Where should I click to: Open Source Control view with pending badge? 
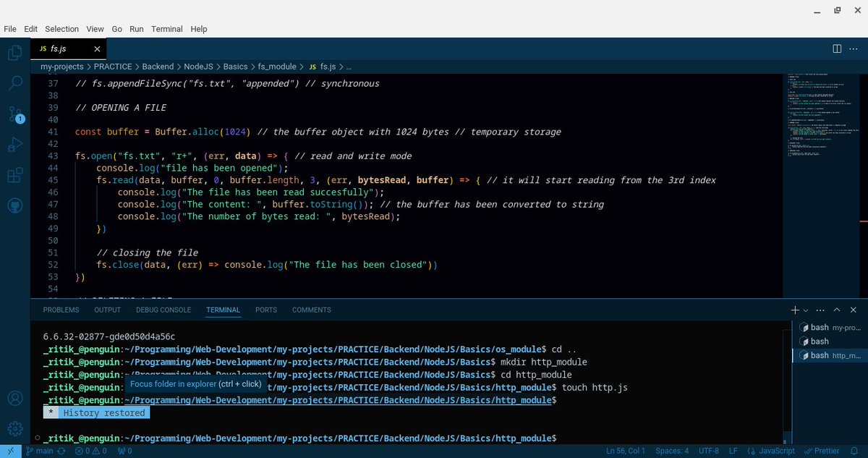[14, 114]
